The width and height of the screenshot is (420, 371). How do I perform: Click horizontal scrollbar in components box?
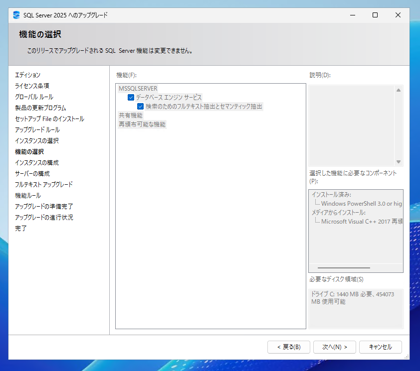click(344, 268)
